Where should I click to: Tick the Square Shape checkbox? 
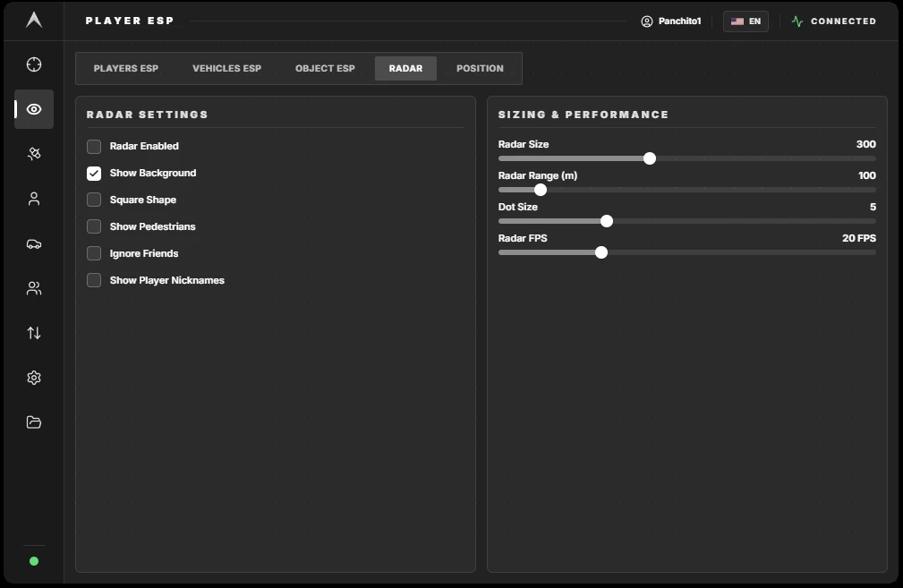click(94, 200)
